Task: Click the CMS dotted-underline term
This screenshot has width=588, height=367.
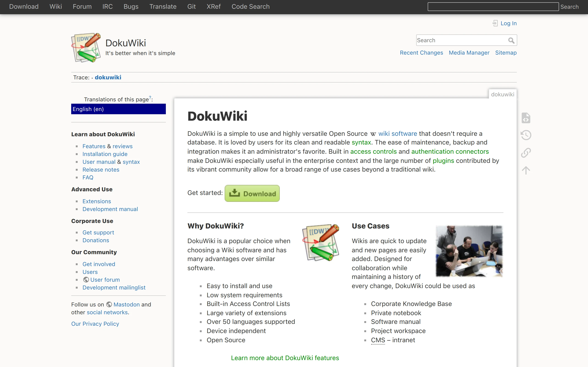Action: (x=378, y=340)
